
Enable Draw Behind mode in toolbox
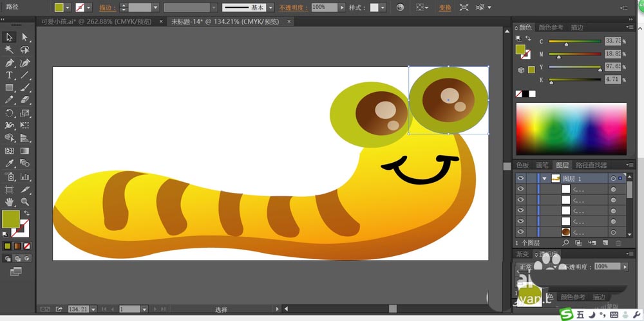(x=17, y=259)
